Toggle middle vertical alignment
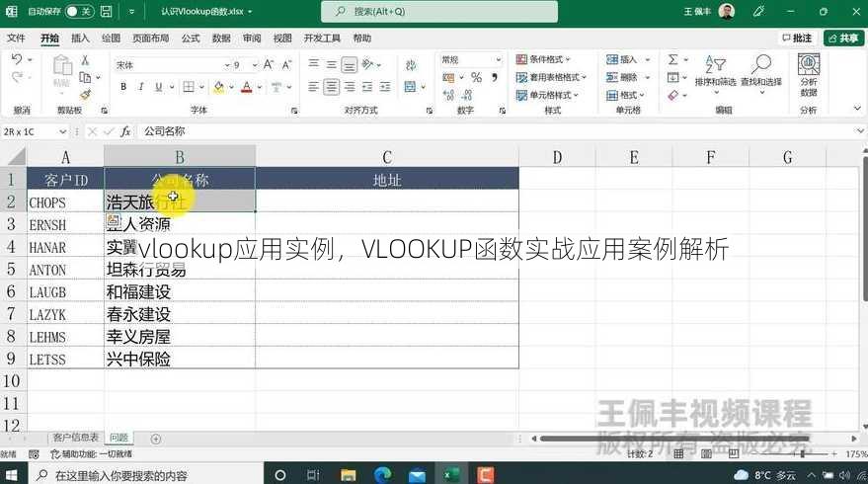 click(331, 64)
